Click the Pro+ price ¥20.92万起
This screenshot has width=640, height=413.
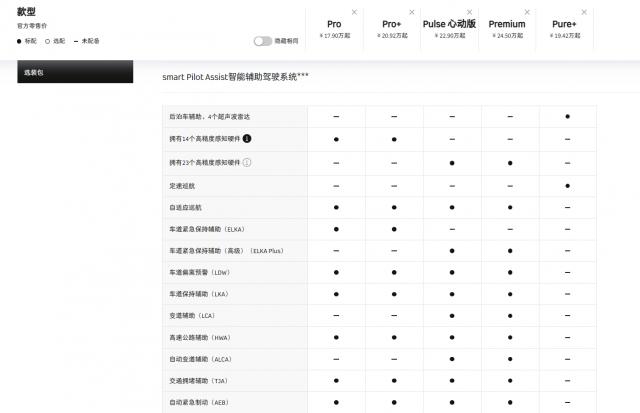[x=392, y=35]
